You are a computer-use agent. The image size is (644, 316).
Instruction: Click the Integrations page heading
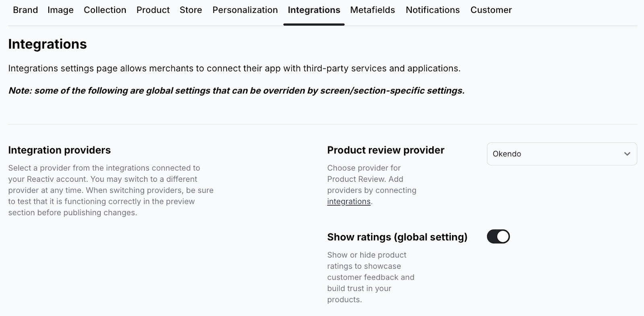(47, 44)
